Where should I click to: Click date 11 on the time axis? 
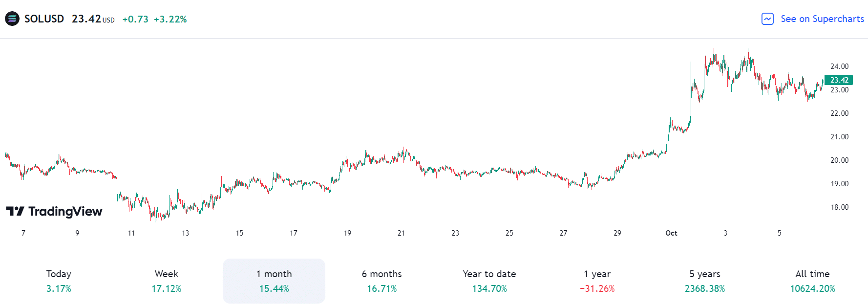pyautogui.click(x=131, y=233)
